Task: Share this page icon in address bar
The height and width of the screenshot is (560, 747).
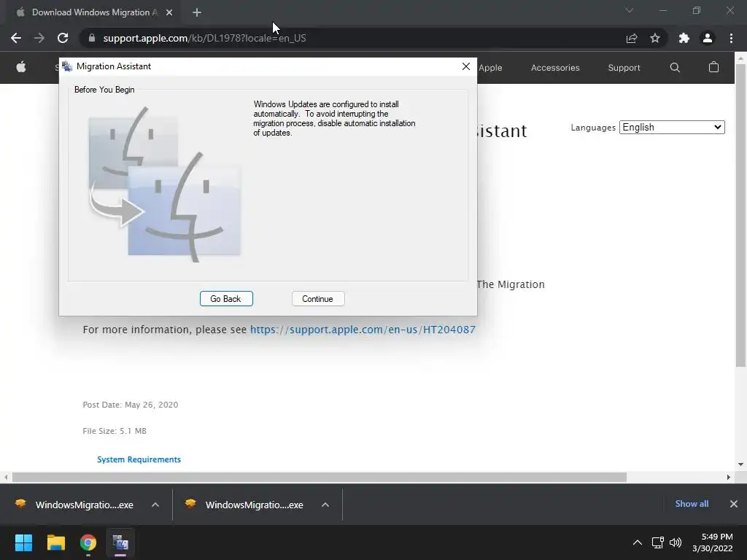Action: coord(632,38)
